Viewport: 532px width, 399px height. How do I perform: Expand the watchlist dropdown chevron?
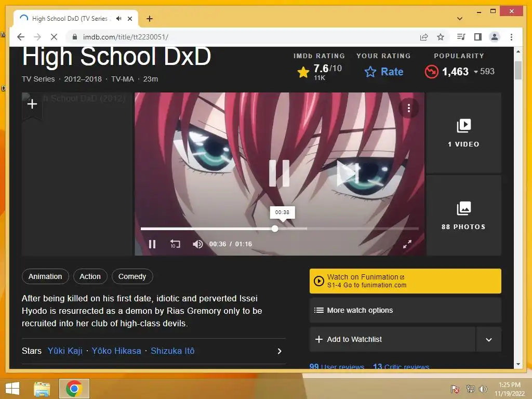coord(488,339)
